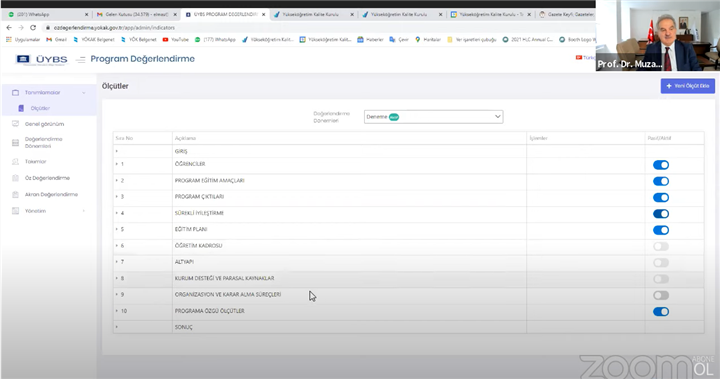The width and height of the screenshot is (720, 379).
Task: Expand row 10 PROGRAMA ÖZGÜ ÖLÇÜTLER arrow
Action: (x=117, y=311)
